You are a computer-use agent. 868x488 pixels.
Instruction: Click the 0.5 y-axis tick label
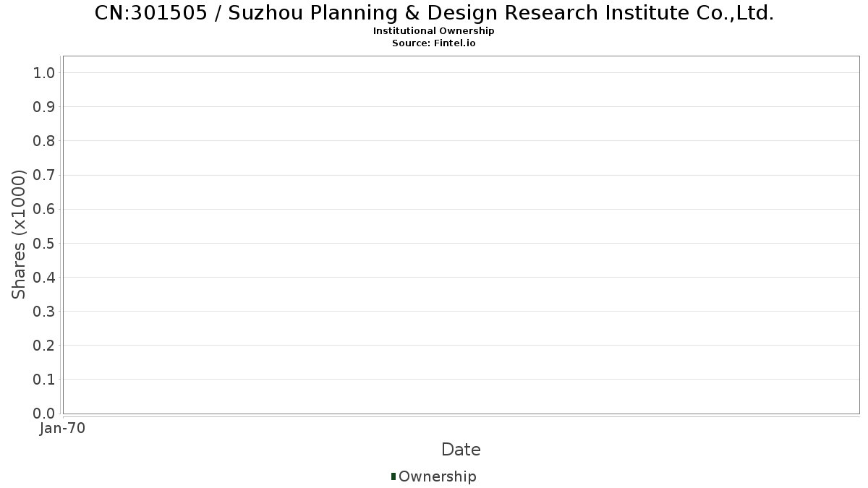[44, 243]
